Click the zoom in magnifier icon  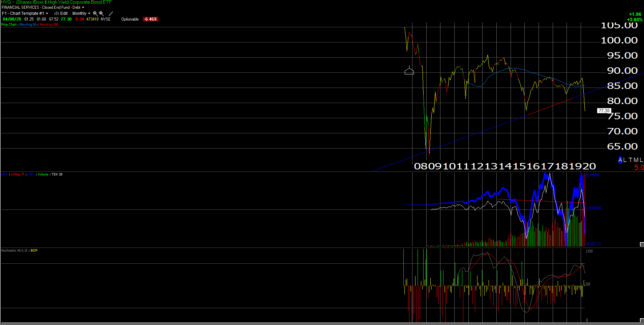[95, 13]
